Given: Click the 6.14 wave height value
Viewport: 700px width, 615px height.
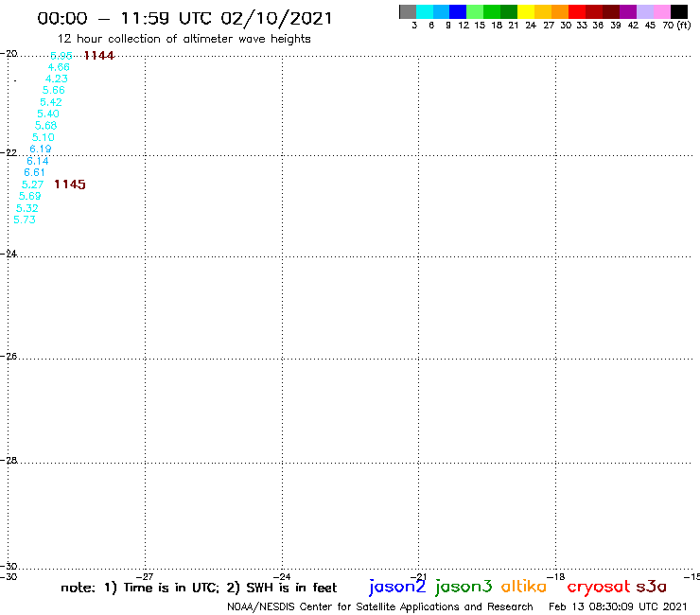Looking at the screenshot, I should point(38,161).
